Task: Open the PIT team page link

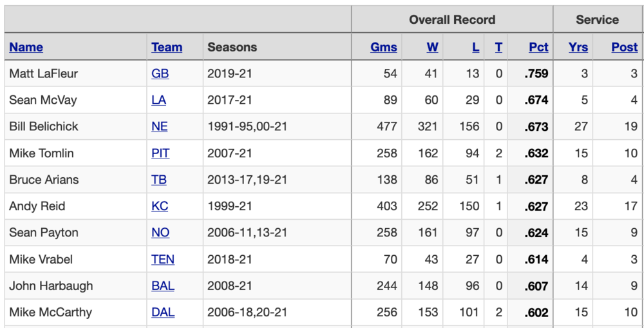Action: [x=161, y=153]
